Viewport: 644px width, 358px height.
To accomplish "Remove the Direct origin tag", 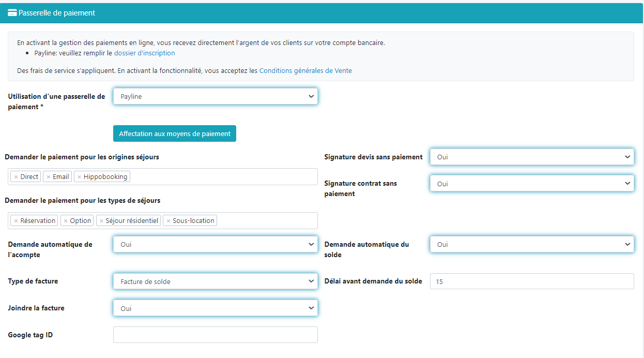I will 16,177.
